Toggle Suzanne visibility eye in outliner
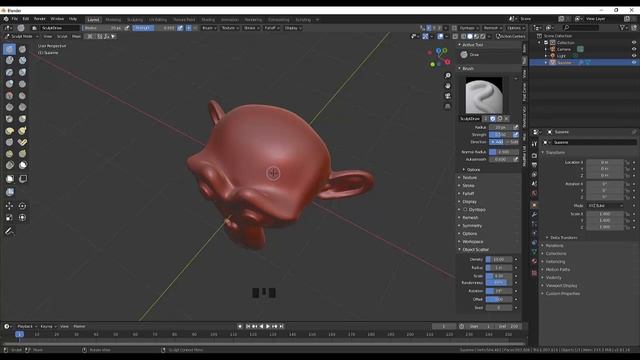640x360 pixels. point(634,62)
